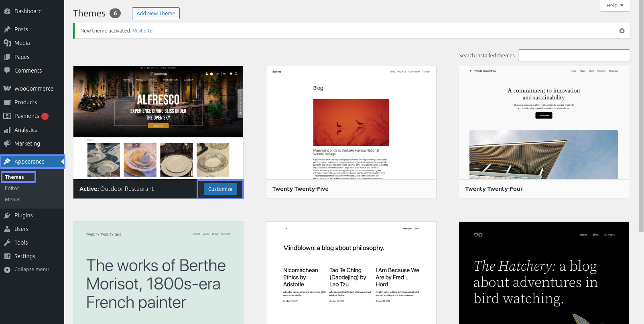Screen dimensions: 644x324
Task: Click the Analytics bar chart icon
Action: (7, 130)
